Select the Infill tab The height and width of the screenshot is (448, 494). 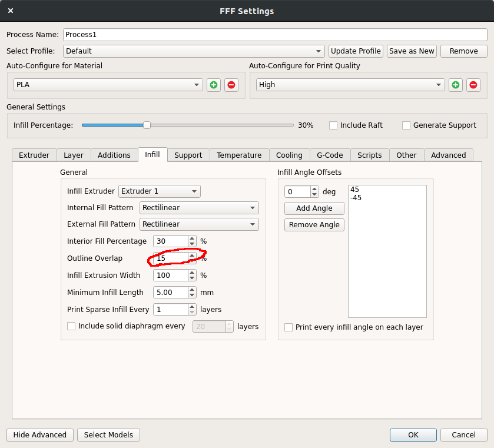(x=152, y=155)
